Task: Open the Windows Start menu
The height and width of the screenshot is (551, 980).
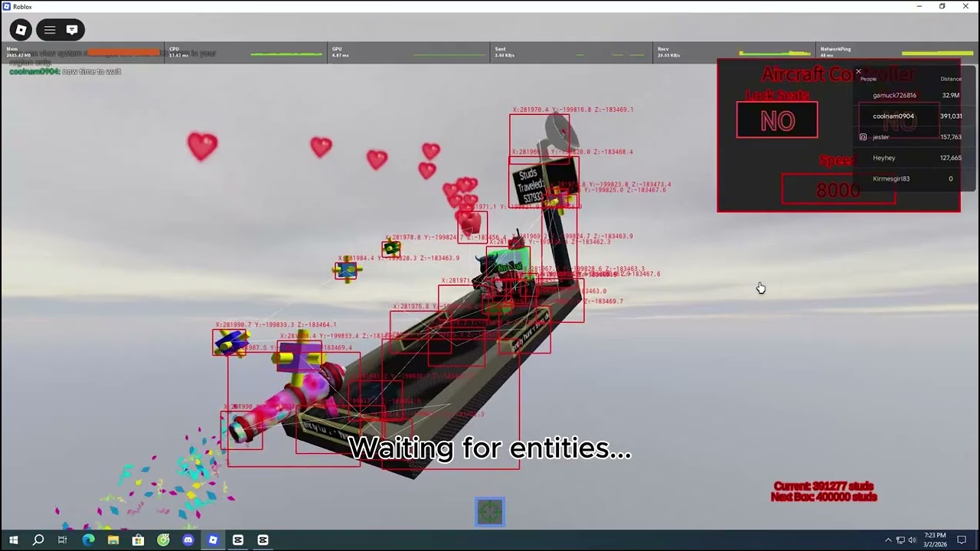Action: tap(13, 540)
